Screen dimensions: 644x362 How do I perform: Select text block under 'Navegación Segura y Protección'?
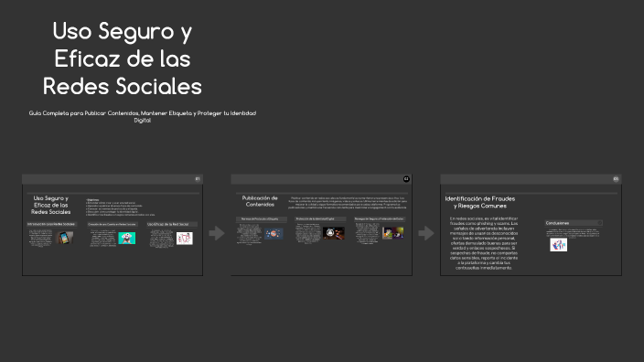point(368,233)
